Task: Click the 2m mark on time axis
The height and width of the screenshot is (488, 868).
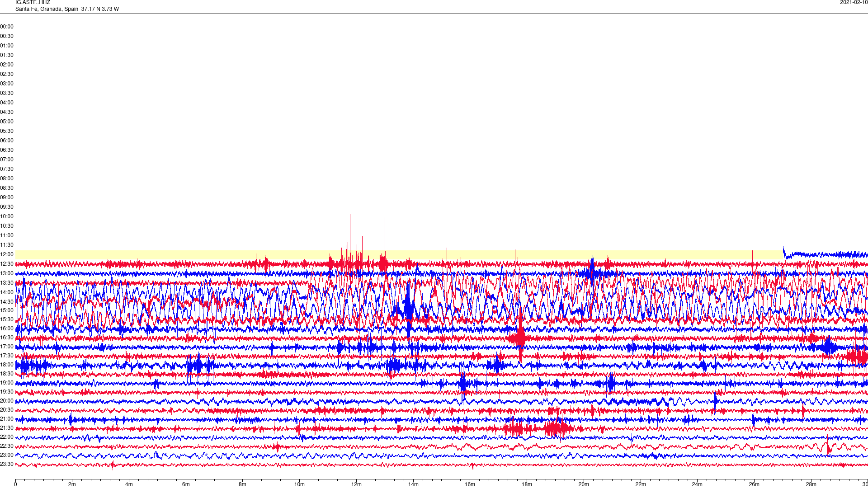Action: (72, 484)
